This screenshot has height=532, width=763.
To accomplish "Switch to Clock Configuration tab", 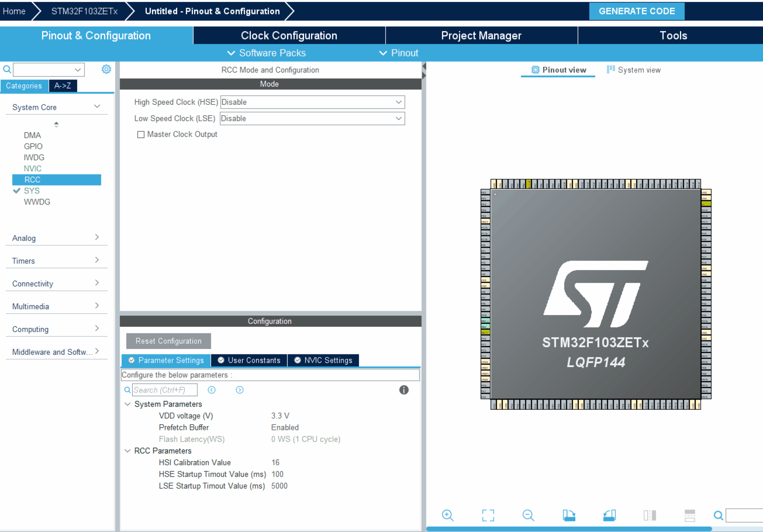I will point(289,35).
